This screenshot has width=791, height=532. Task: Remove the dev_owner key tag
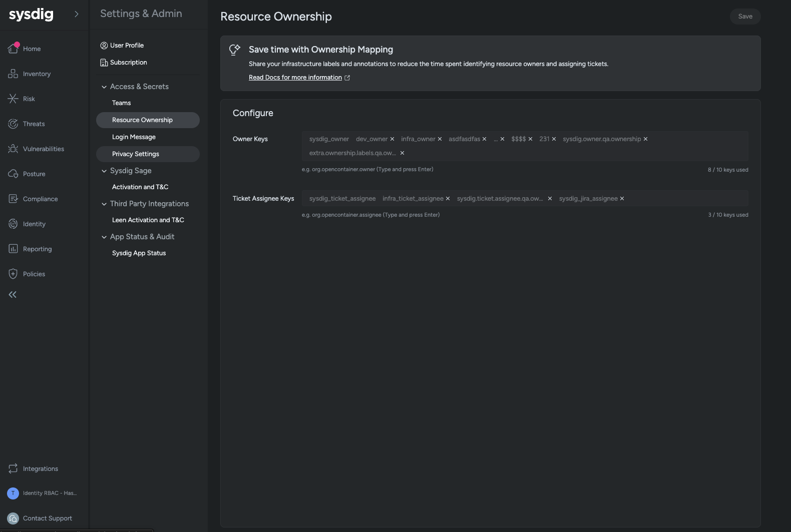point(392,139)
